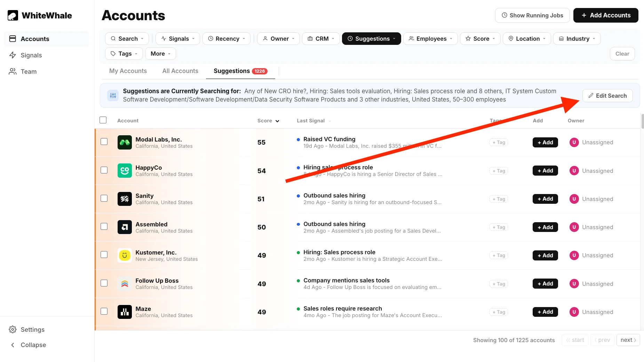Click the table vertical scrollbar
Image resolution: width=644 pixels, height=362 pixels.
tap(642, 121)
